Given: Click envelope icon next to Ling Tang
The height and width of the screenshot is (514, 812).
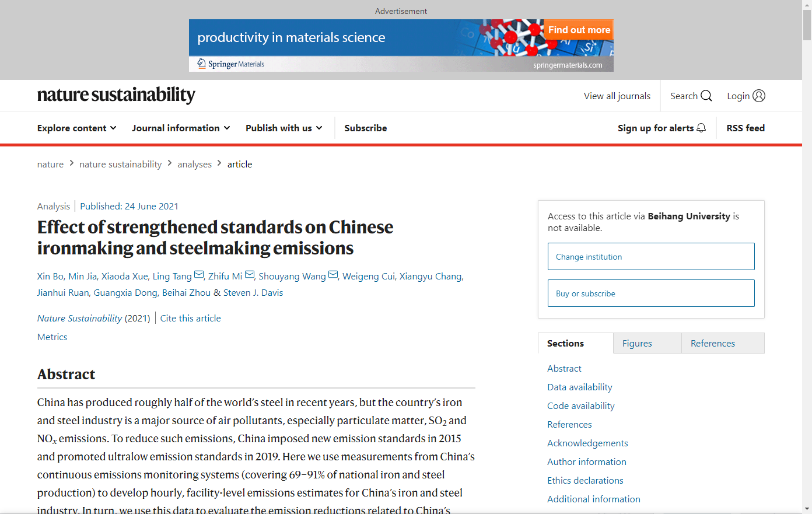Looking at the screenshot, I should click(x=199, y=275).
